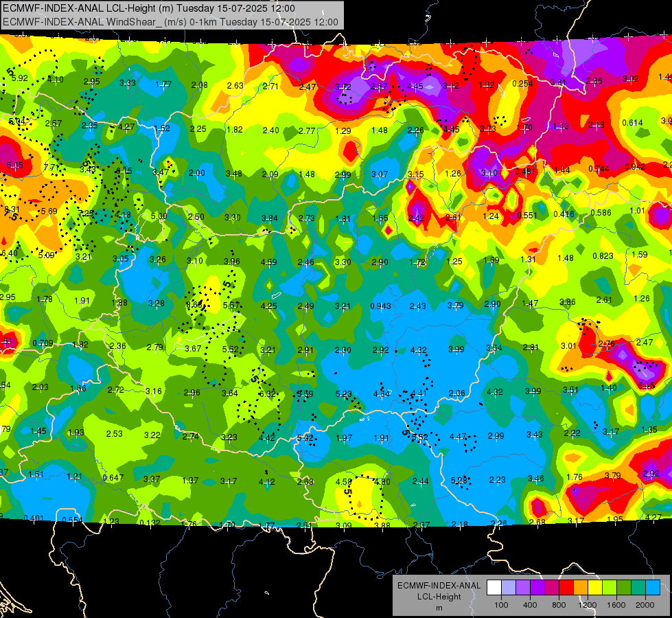Click the wind shear value 5.23
Screen dimensions: 672x618
(343, 393)
